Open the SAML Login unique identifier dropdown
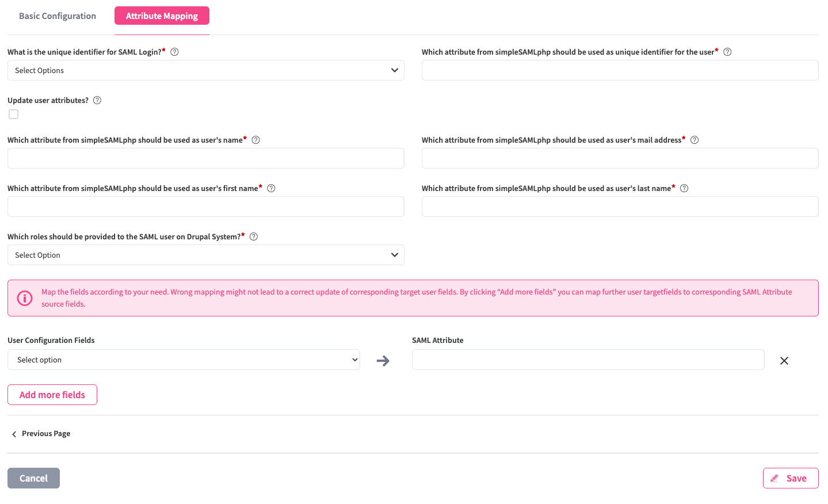The width and height of the screenshot is (828, 504). [205, 70]
